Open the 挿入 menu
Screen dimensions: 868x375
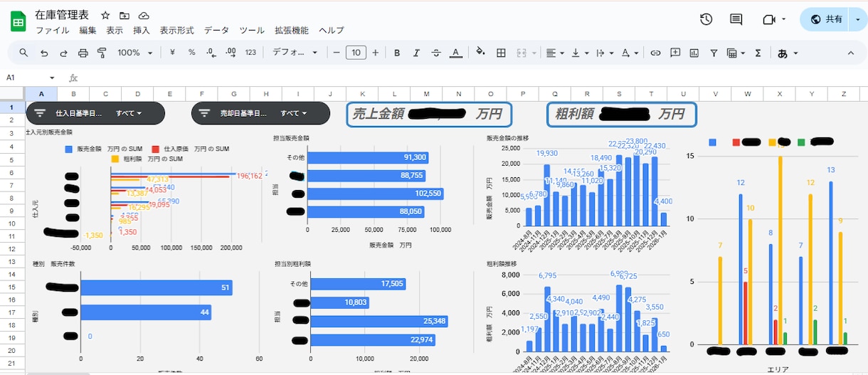[x=142, y=31]
